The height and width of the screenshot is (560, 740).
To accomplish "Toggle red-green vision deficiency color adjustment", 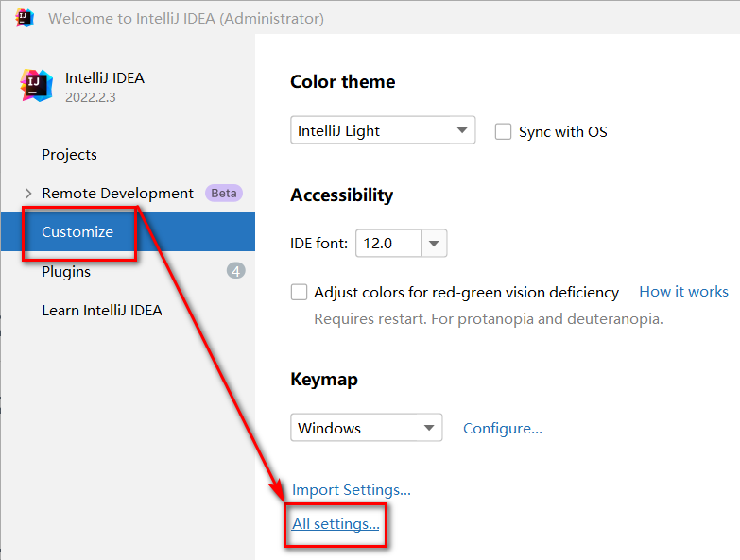I will pyautogui.click(x=300, y=292).
